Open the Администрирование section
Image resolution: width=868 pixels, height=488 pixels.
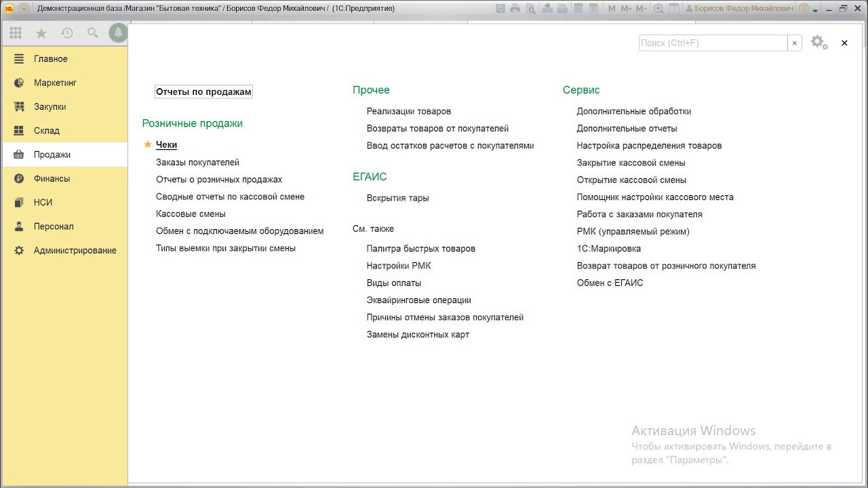tap(64, 250)
